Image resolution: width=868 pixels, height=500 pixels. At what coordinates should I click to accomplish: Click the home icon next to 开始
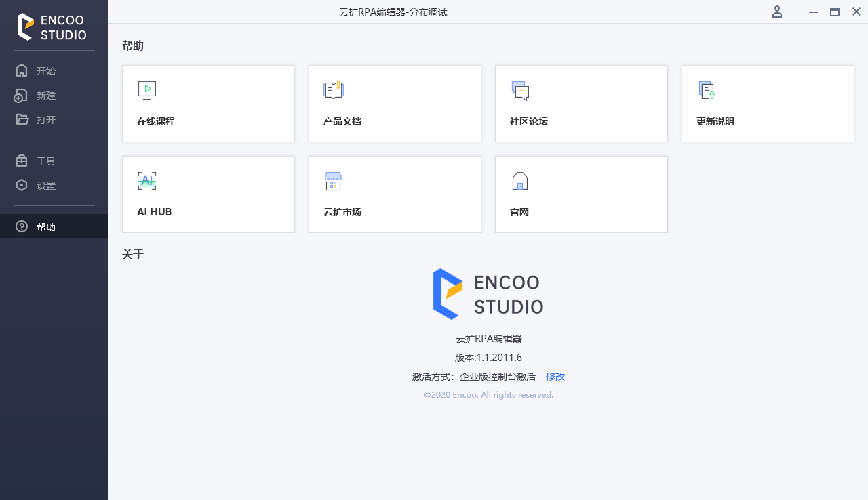[22, 70]
